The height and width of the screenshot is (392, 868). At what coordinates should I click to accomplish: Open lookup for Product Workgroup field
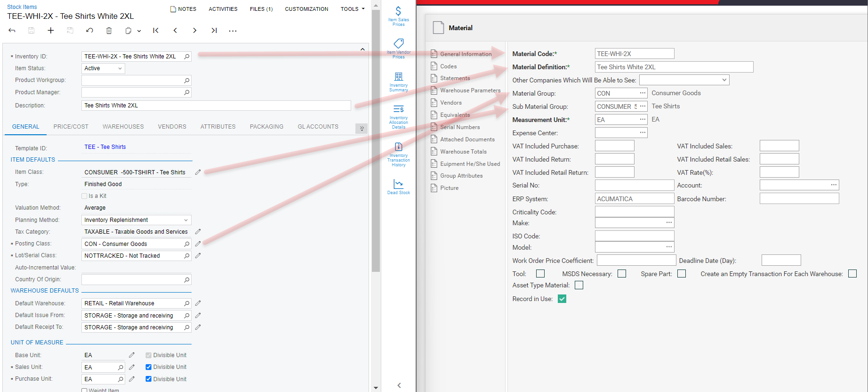[x=187, y=81]
